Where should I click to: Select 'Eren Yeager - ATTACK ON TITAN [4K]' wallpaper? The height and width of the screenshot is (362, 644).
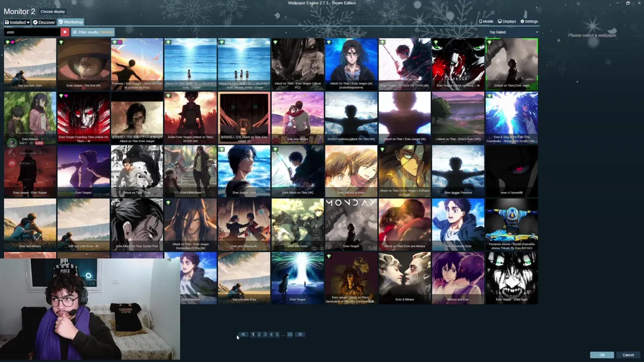(405, 64)
